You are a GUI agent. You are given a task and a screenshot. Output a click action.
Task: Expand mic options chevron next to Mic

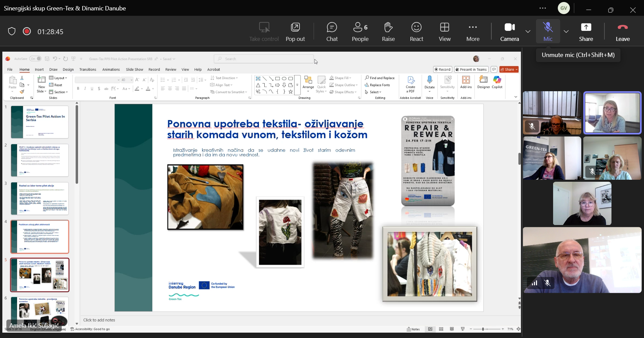click(566, 32)
